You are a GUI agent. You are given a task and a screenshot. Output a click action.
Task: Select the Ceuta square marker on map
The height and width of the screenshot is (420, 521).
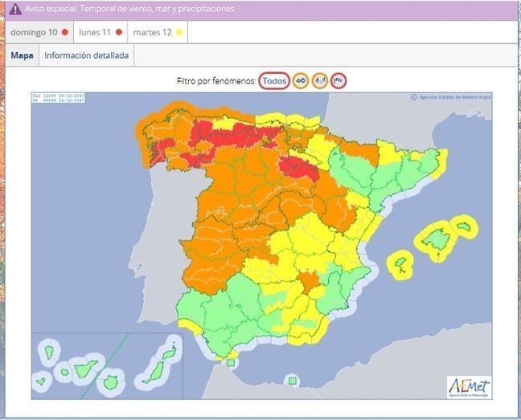click(x=231, y=363)
